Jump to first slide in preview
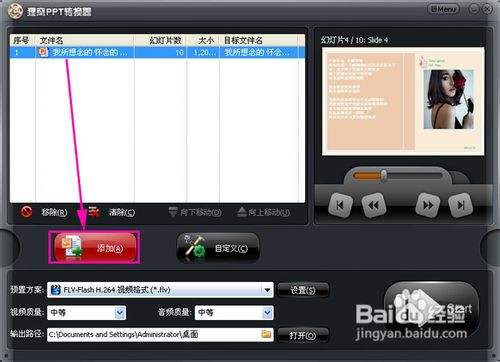The height and width of the screenshot is (362, 500). (340, 205)
